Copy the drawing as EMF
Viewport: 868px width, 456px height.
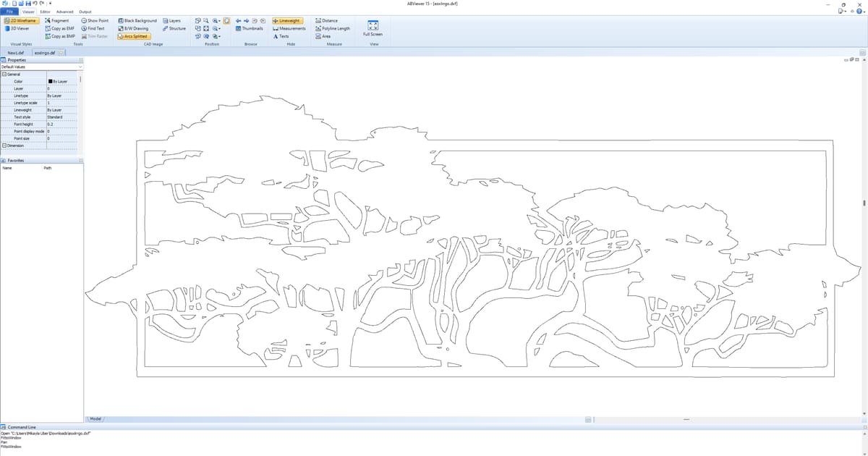point(60,28)
